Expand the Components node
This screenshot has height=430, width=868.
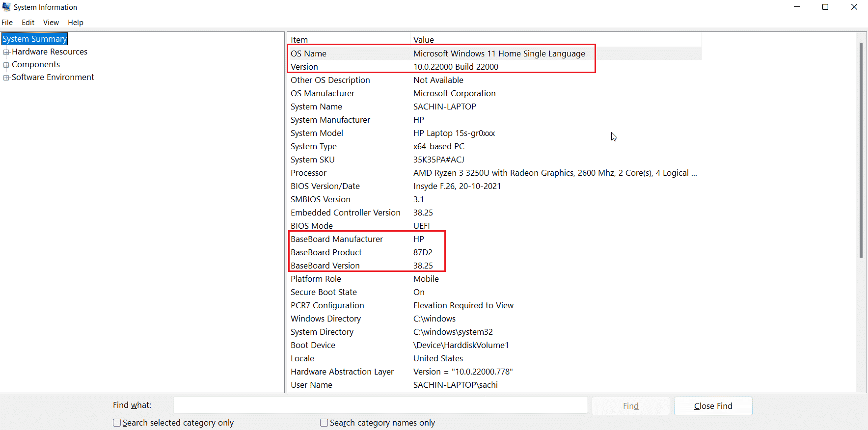tap(6, 65)
